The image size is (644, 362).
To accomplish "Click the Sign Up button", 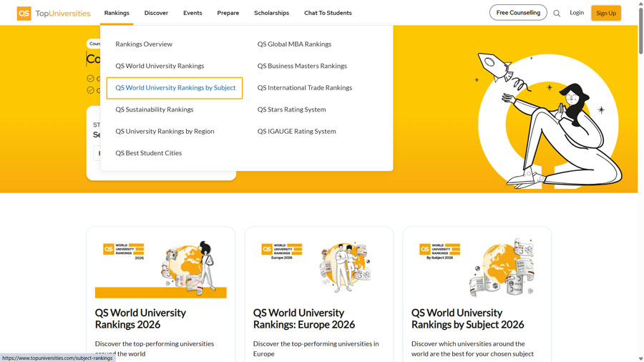I will [x=606, y=13].
